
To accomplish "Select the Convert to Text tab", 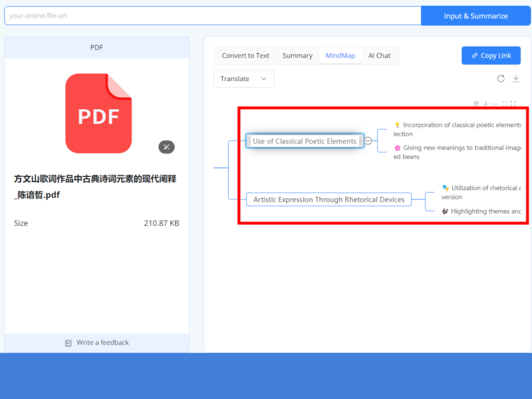I will [x=245, y=56].
